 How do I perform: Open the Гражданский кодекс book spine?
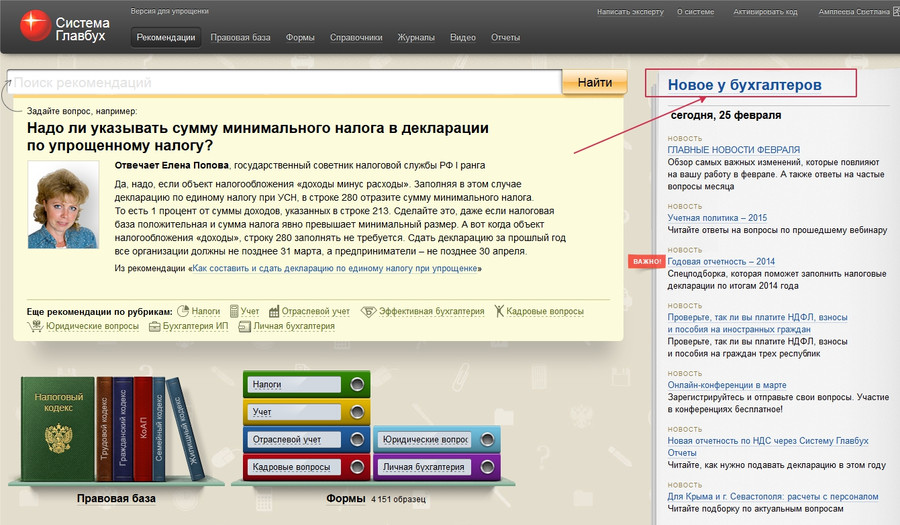click(x=123, y=429)
